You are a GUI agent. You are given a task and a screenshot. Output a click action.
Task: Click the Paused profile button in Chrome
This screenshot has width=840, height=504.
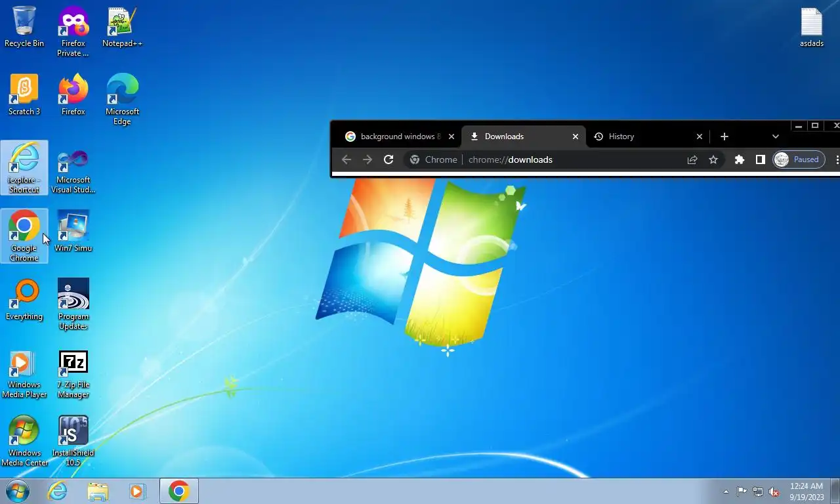click(799, 159)
